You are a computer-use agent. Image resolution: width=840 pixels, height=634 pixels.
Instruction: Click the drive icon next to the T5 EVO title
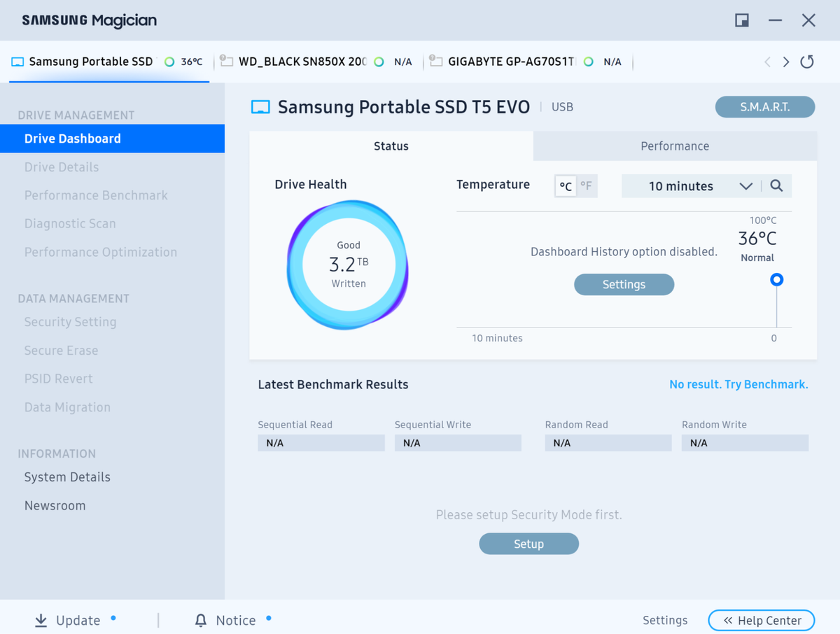pos(260,106)
